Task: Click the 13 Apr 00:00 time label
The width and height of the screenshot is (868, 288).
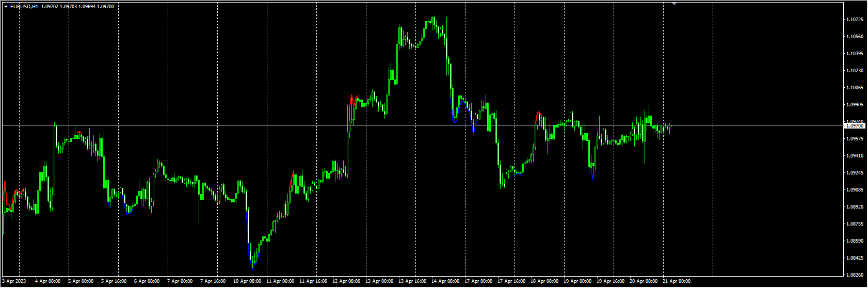Action: (x=379, y=281)
